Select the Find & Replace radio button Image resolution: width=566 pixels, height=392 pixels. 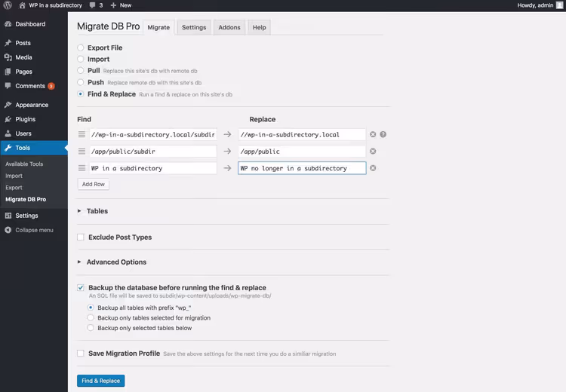pos(81,94)
